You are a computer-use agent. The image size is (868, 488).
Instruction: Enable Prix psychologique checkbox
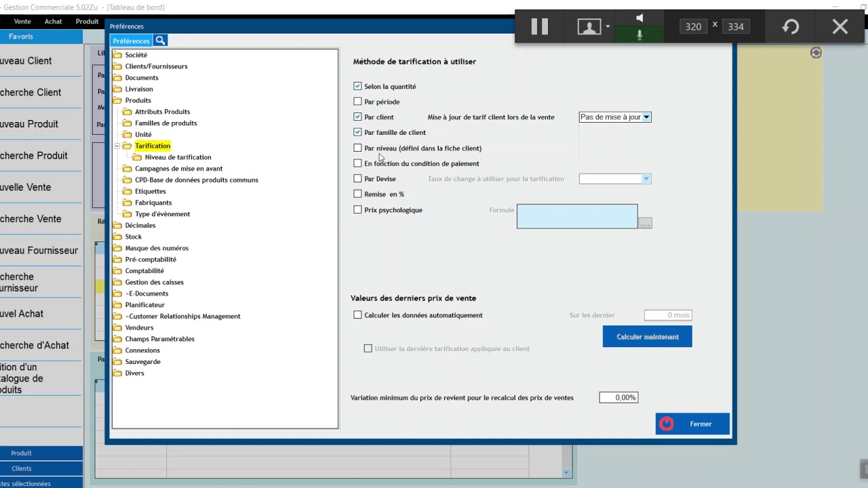coord(357,210)
